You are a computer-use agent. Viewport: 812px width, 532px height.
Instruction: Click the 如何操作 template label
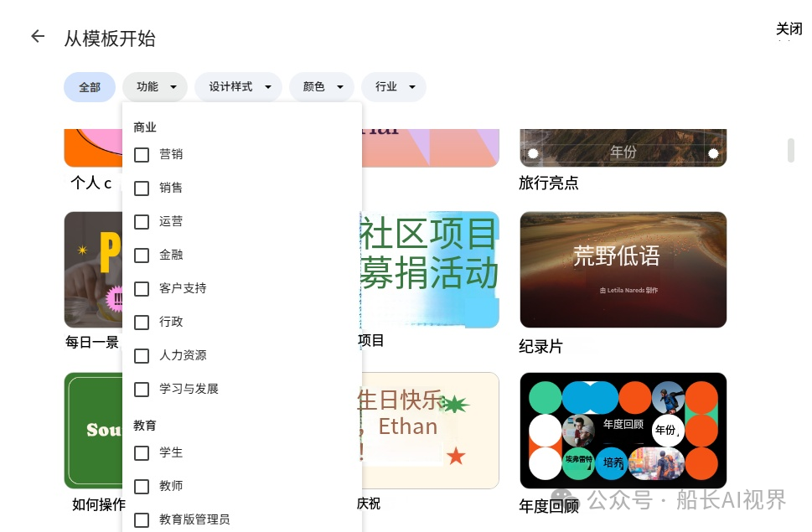pos(98,504)
